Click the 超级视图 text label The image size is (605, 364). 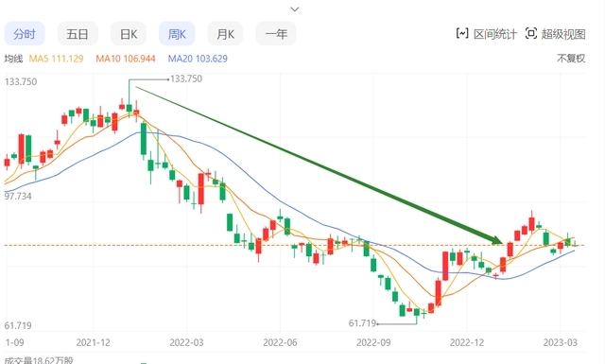[x=563, y=34]
